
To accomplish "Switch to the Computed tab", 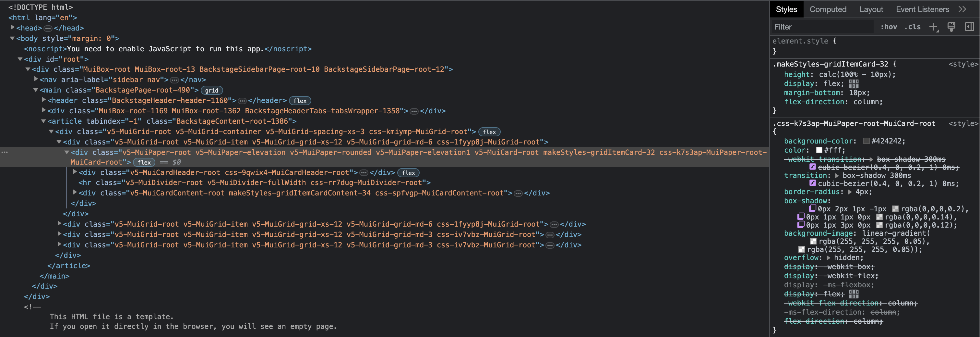I will click(x=828, y=9).
